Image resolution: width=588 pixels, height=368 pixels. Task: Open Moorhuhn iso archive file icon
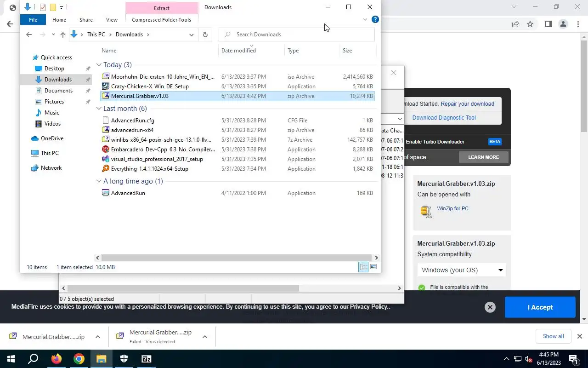[106, 77]
